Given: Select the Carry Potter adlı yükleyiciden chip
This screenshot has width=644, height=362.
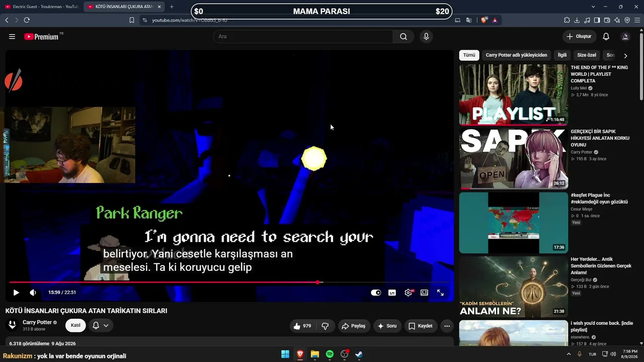Looking at the screenshot, I should pyautogui.click(x=516, y=55).
